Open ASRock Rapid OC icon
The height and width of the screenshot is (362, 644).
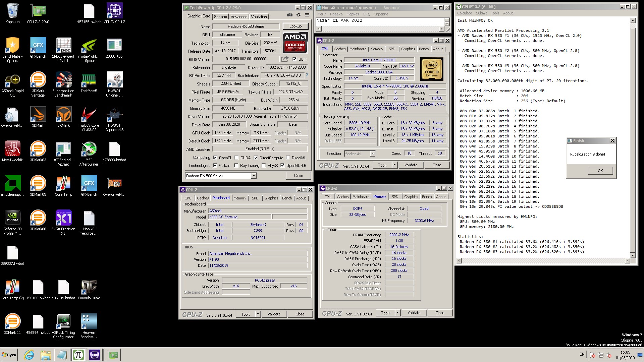(x=12, y=84)
